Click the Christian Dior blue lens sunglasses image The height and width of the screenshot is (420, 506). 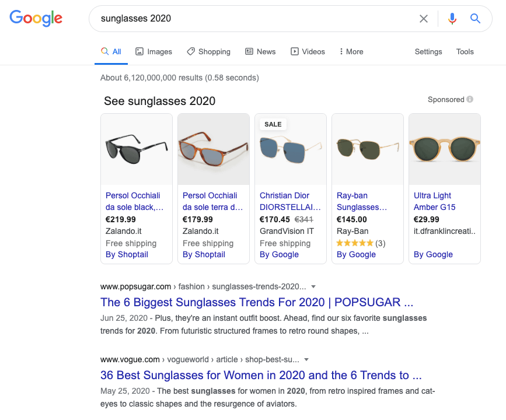291,149
